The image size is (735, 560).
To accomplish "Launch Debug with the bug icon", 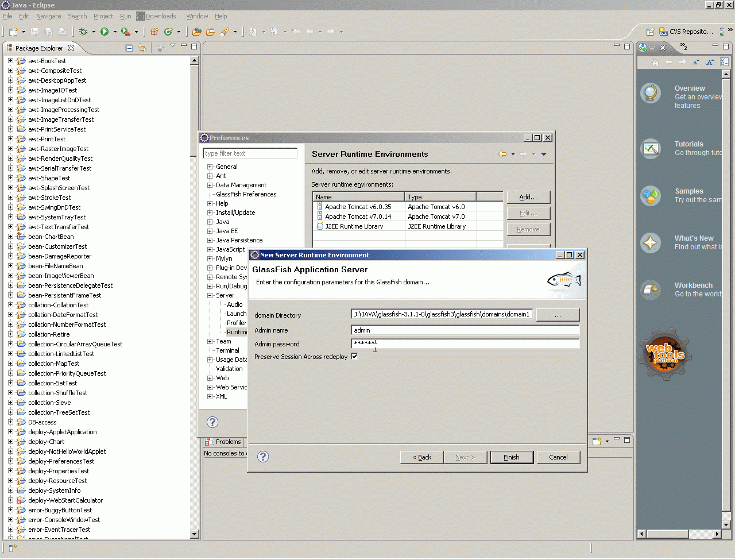I will pos(84,32).
